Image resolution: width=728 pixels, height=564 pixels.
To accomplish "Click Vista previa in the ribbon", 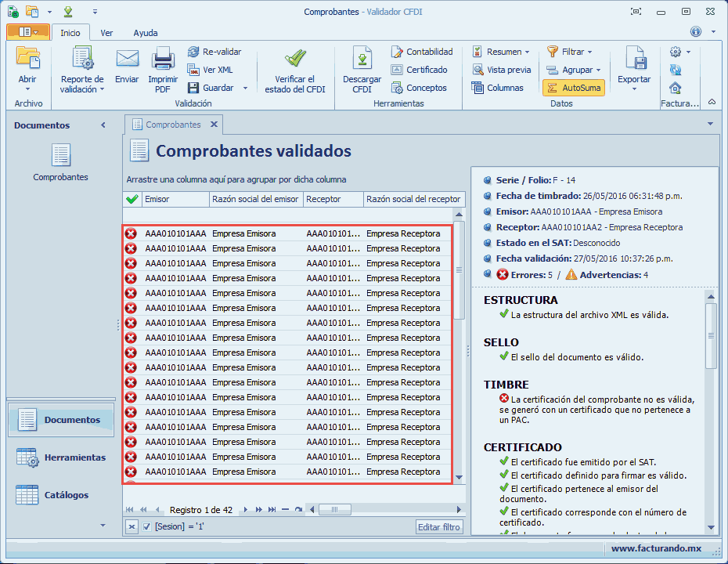I will click(x=502, y=70).
